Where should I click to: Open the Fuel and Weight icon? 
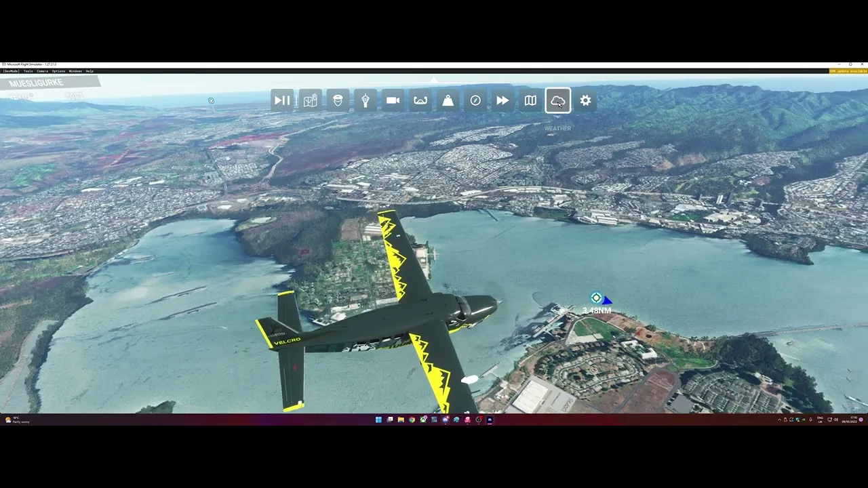pyautogui.click(x=448, y=101)
